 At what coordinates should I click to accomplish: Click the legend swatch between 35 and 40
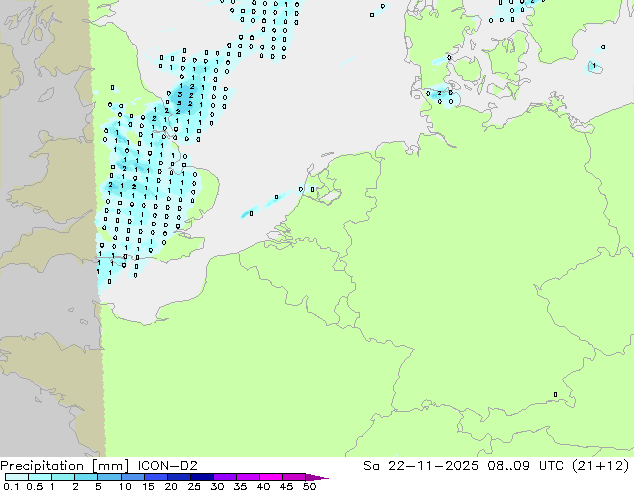pos(247,477)
